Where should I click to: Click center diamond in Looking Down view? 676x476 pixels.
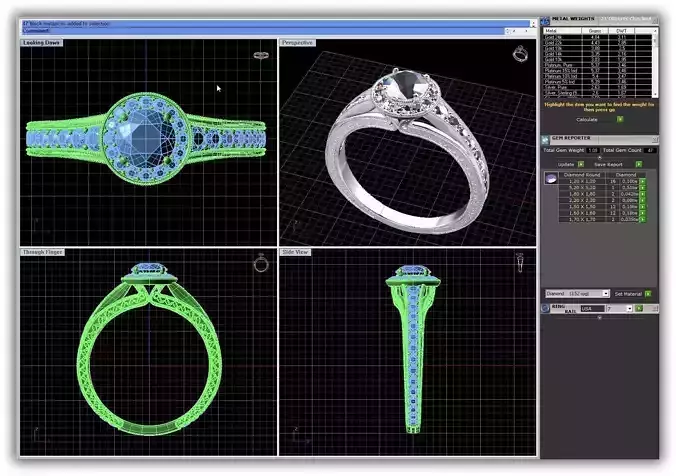coord(147,139)
